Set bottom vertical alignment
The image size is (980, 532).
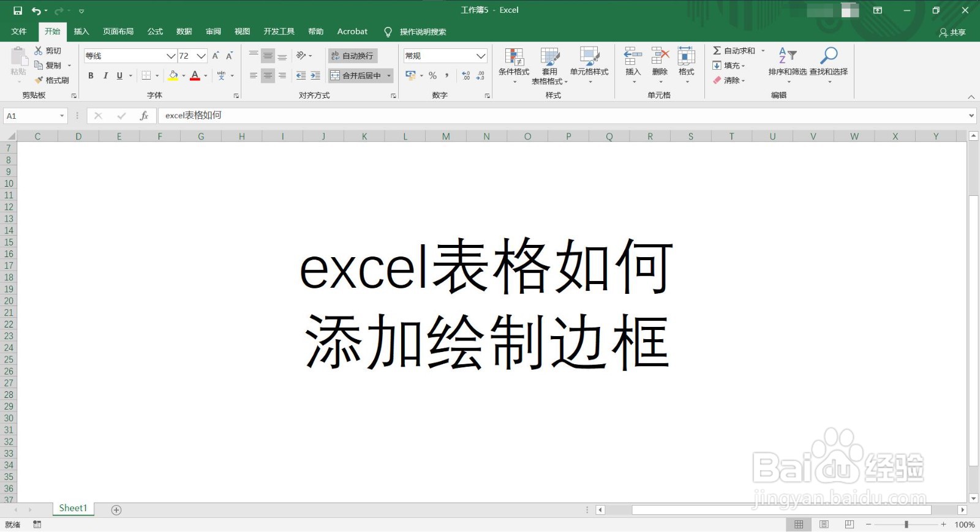point(282,56)
